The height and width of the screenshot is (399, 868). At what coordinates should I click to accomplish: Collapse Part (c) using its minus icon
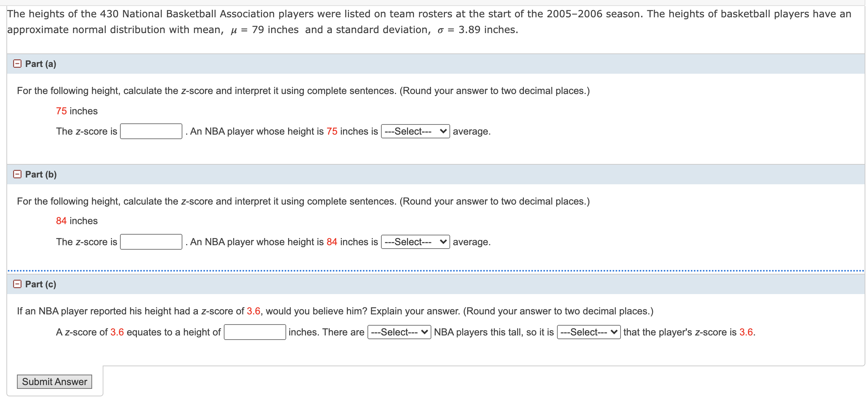coord(17,285)
